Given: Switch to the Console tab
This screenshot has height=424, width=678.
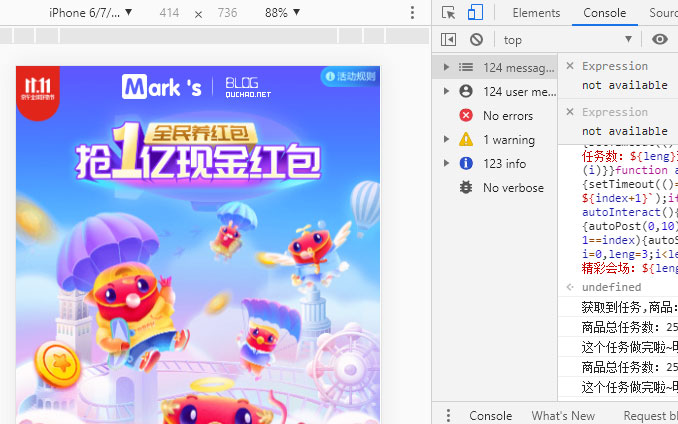Looking at the screenshot, I should 604,13.
